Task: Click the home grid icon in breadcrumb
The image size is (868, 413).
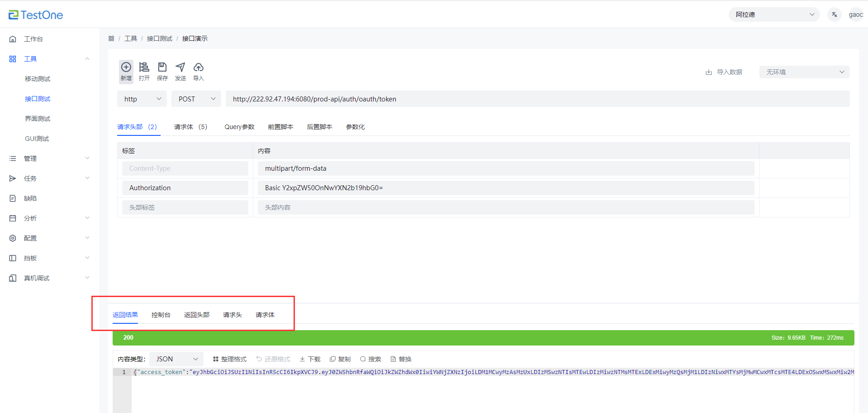Action: pyautogui.click(x=111, y=38)
